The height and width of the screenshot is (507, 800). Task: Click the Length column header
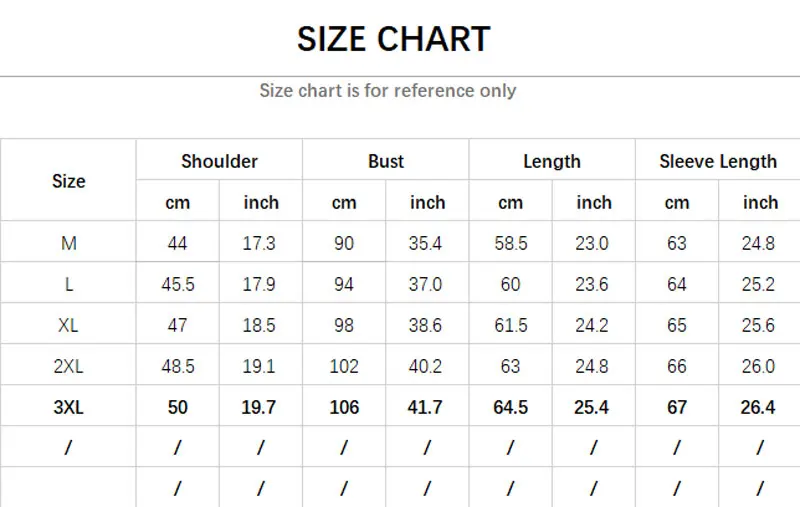[552, 162]
